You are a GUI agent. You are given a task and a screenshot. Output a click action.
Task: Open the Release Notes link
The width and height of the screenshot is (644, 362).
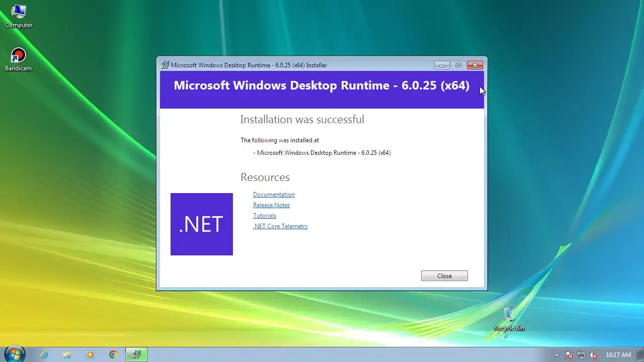click(x=271, y=205)
